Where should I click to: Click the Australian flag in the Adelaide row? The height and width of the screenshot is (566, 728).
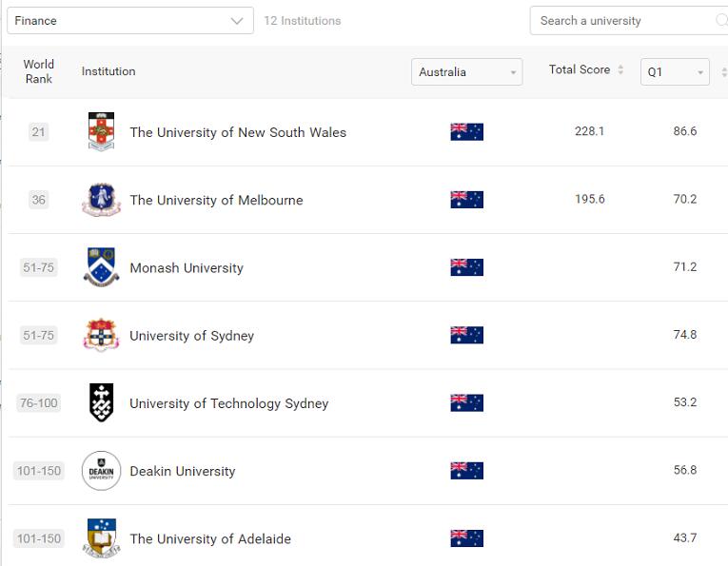coord(466,538)
